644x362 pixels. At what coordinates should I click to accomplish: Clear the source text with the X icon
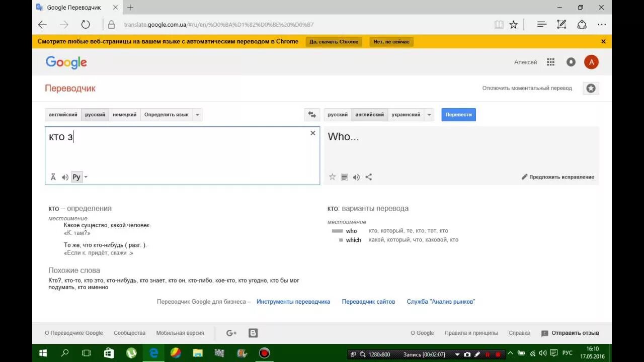click(x=313, y=133)
